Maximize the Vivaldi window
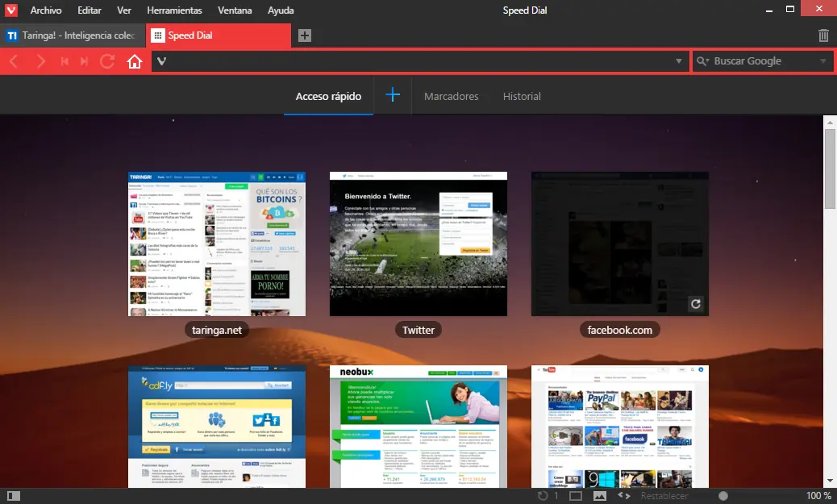The height and width of the screenshot is (504, 837). (790, 9)
